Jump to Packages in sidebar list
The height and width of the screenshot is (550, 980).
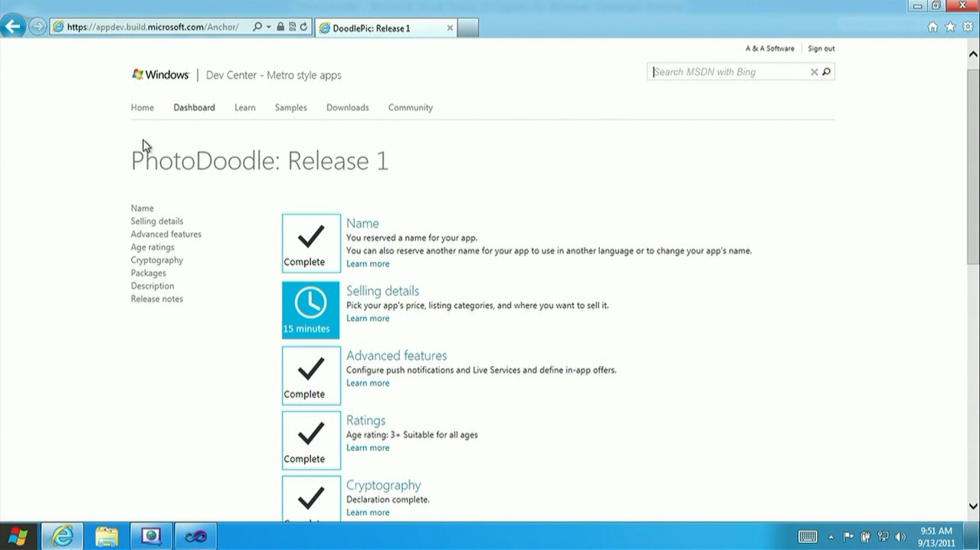149,273
